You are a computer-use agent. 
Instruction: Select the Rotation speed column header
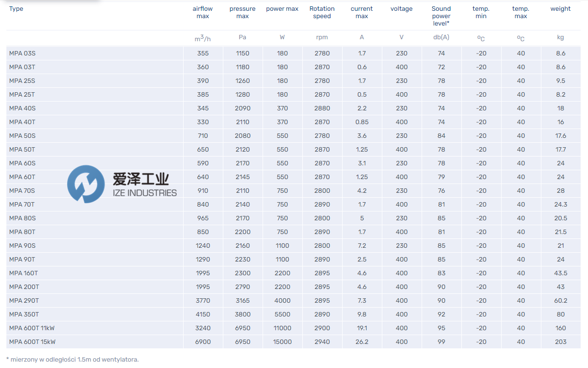click(322, 12)
